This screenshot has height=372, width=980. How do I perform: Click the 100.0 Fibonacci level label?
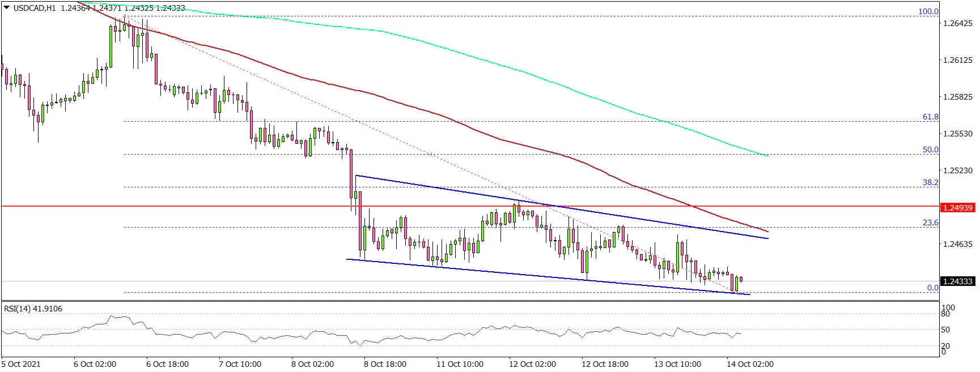click(x=928, y=11)
